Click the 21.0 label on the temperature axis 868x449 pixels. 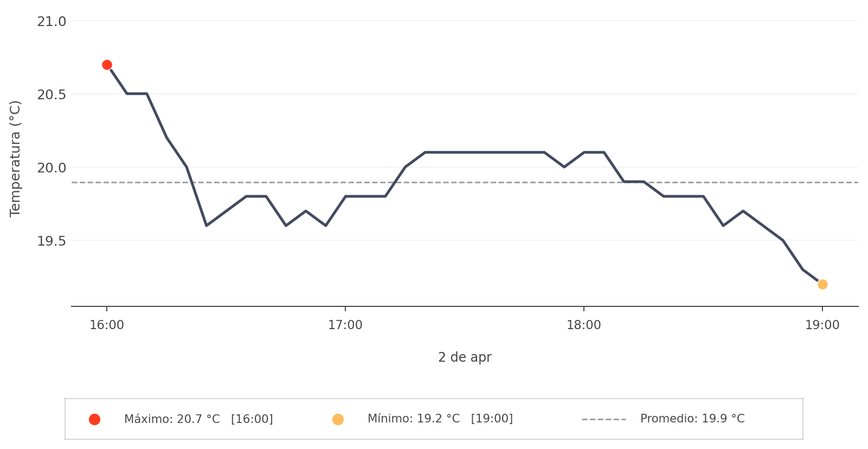click(x=52, y=22)
